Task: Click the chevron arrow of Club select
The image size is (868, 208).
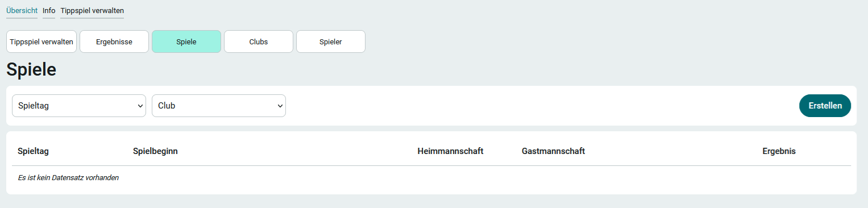Action: (x=280, y=106)
